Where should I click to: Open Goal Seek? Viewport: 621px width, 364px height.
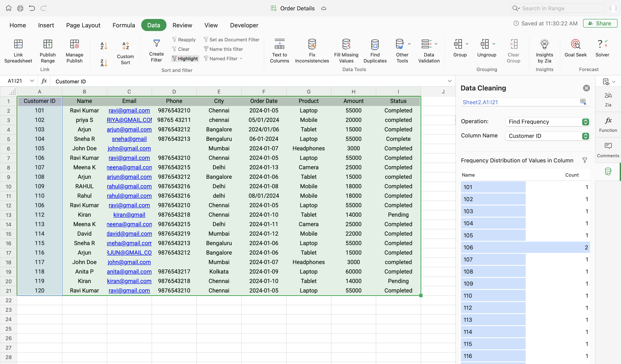[576, 45]
